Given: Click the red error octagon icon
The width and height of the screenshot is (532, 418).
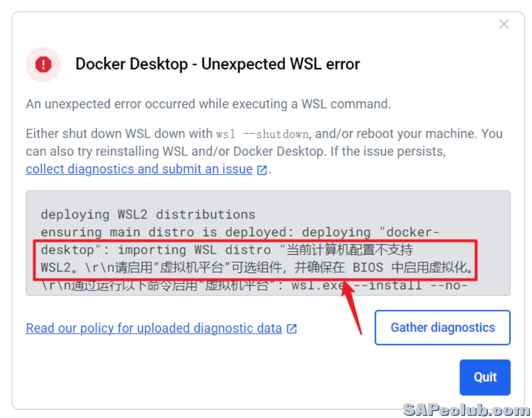Looking at the screenshot, I should pos(43,65).
